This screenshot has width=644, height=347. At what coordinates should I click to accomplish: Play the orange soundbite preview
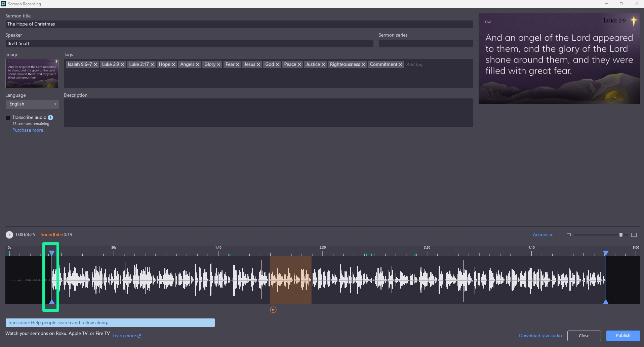coord(273,310)
